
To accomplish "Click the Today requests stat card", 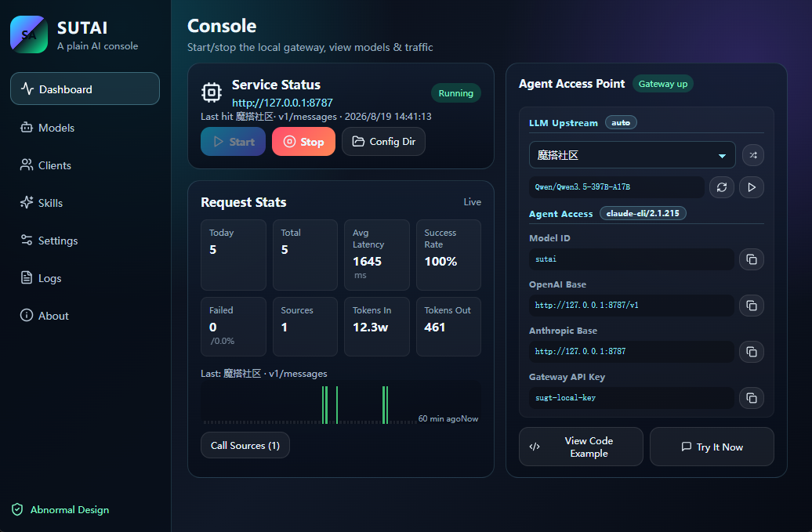I will click(234, 255).
